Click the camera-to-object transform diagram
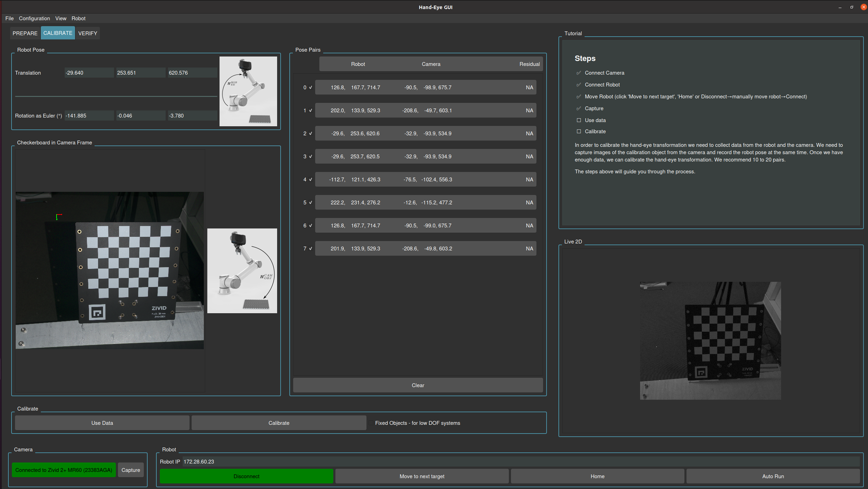 (242, 270)
